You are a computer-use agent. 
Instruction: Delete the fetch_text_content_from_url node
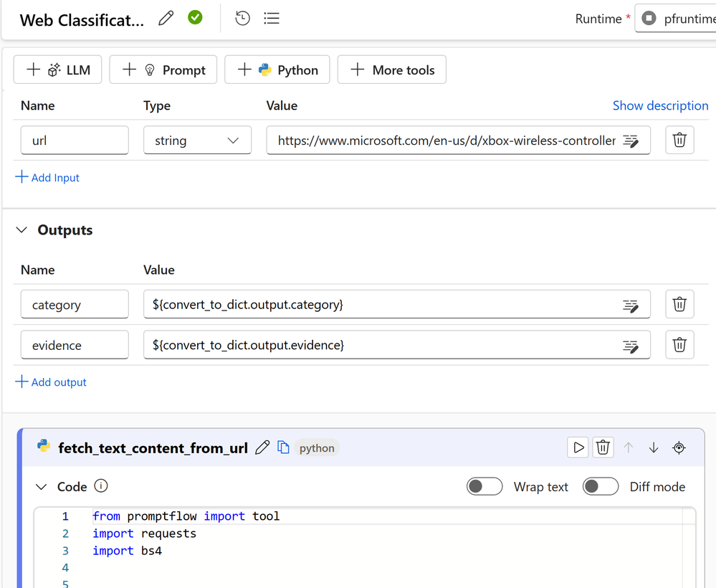(x=603, y=448)
